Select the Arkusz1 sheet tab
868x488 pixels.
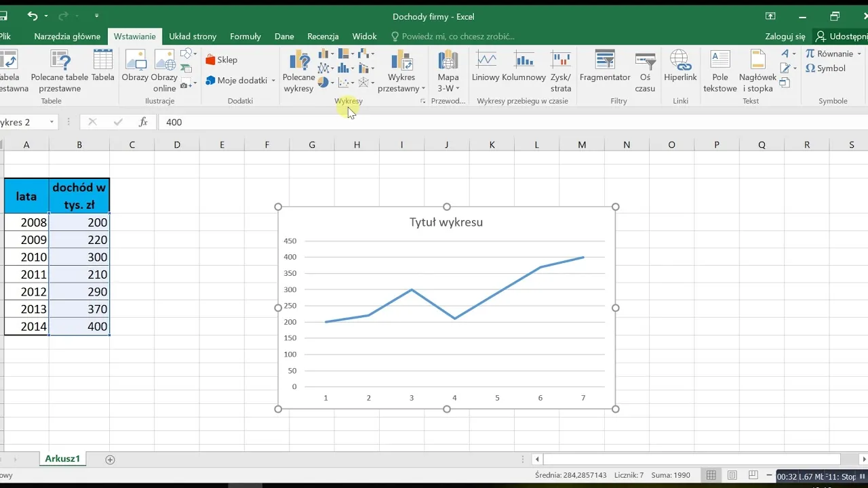(x=62, y=459)
